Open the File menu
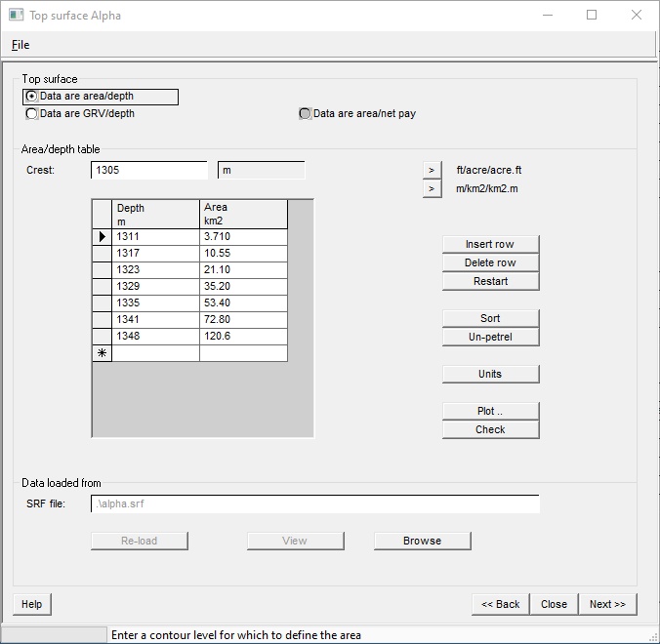 click(21, 45)
